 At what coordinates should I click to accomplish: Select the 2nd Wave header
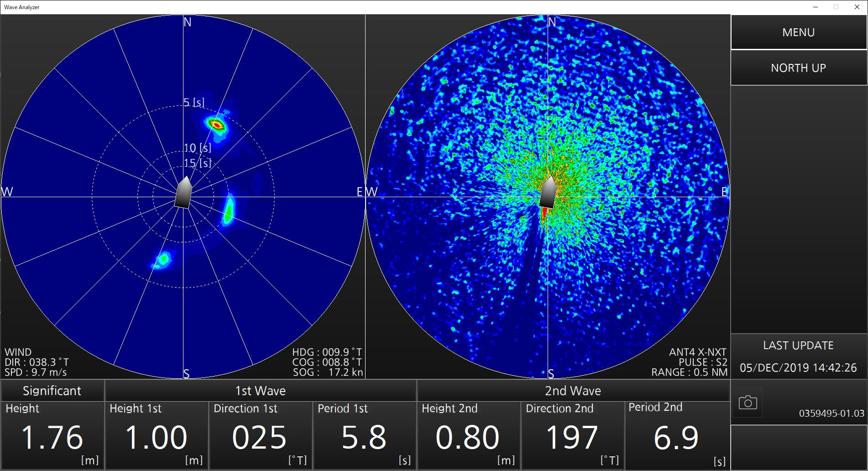[x=573, y=391]
